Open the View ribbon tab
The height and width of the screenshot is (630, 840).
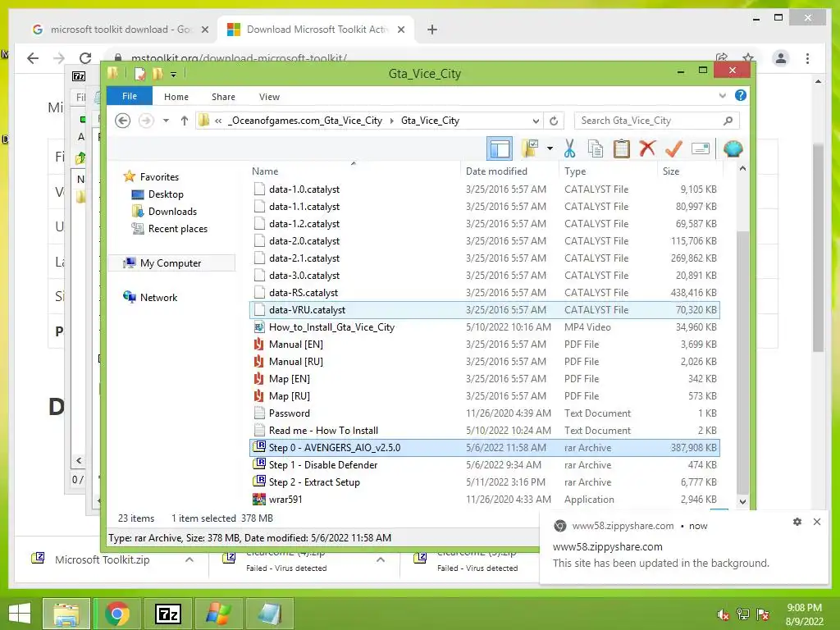point(269,97)
